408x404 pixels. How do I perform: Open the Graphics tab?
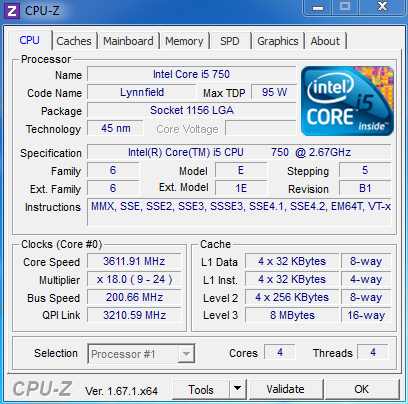278,41
